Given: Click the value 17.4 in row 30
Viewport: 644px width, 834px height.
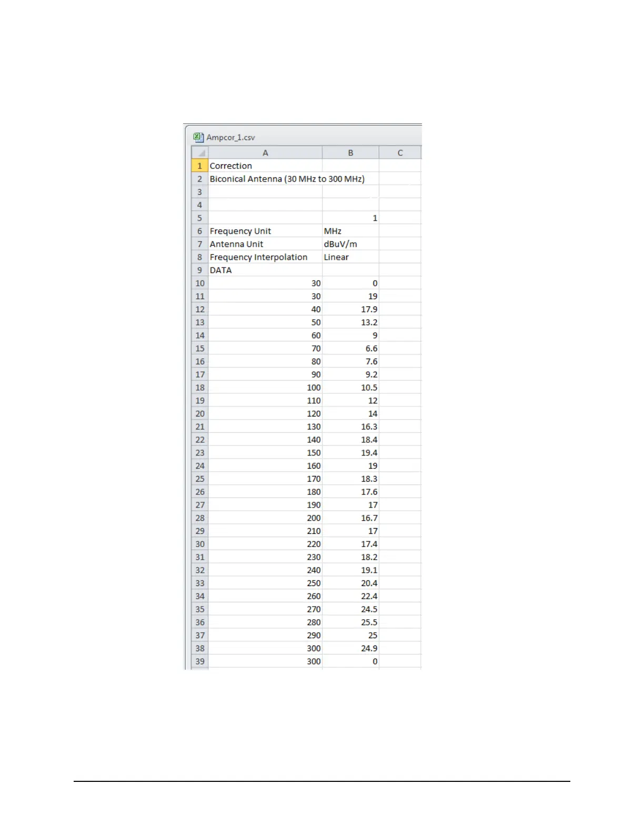Looking at the screenshot, I should tap(350, 544).
